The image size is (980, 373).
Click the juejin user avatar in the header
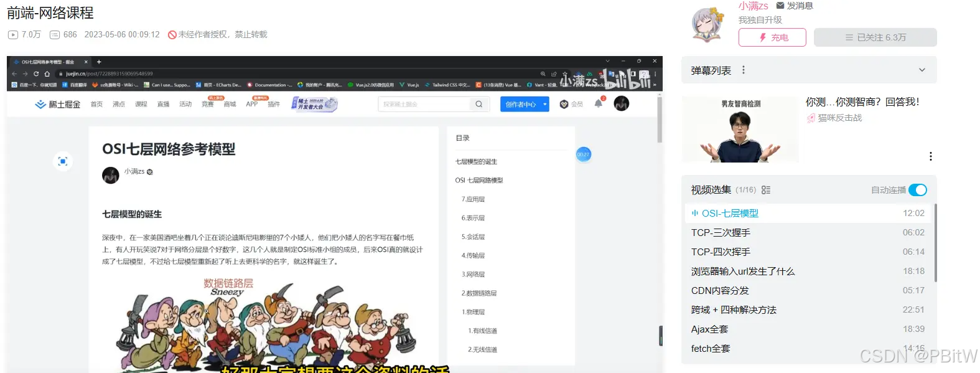(x=622, y=103)
